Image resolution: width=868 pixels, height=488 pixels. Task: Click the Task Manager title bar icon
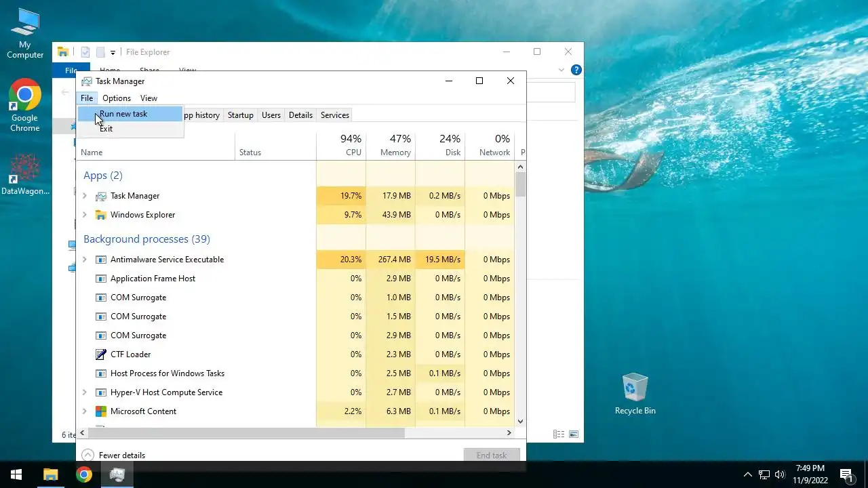coord(87,81)
